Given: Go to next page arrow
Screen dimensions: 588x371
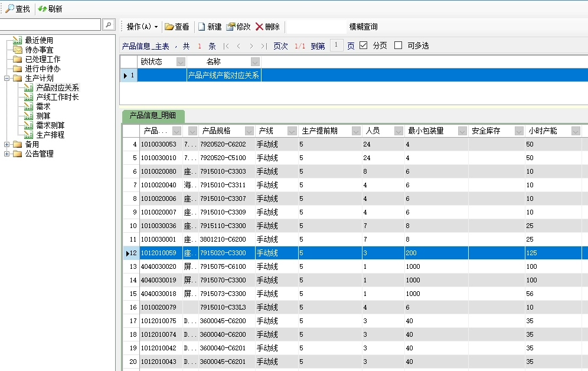Looking at the screenshot, I should (x=251, y=45).
